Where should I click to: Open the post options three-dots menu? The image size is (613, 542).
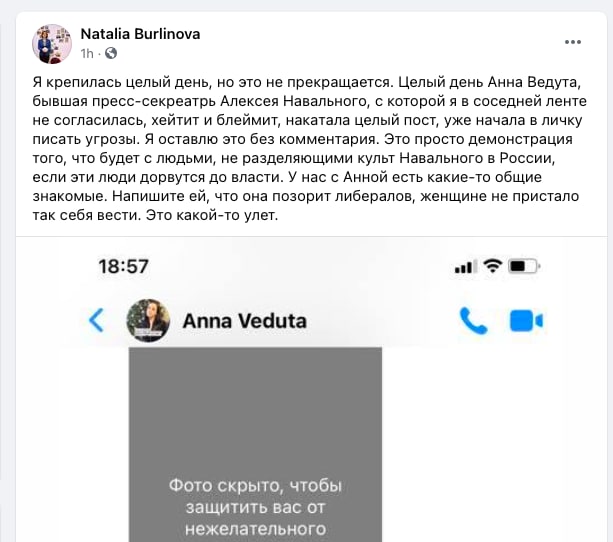[573, 42]
